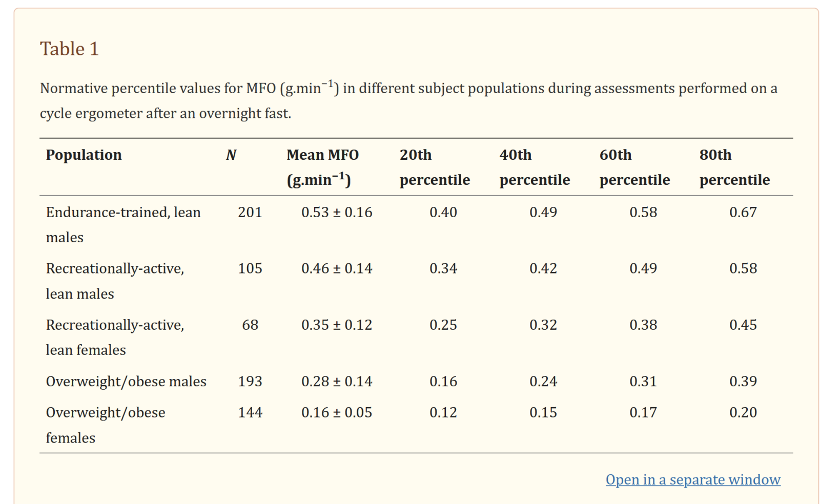
Task: Select the N value 68
Action: pyautogui.click(x=250, y=325)
